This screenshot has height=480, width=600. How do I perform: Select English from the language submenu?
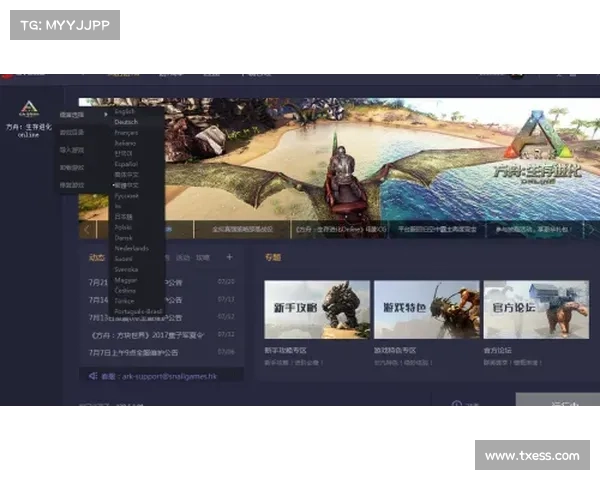[x=125, y=111]
